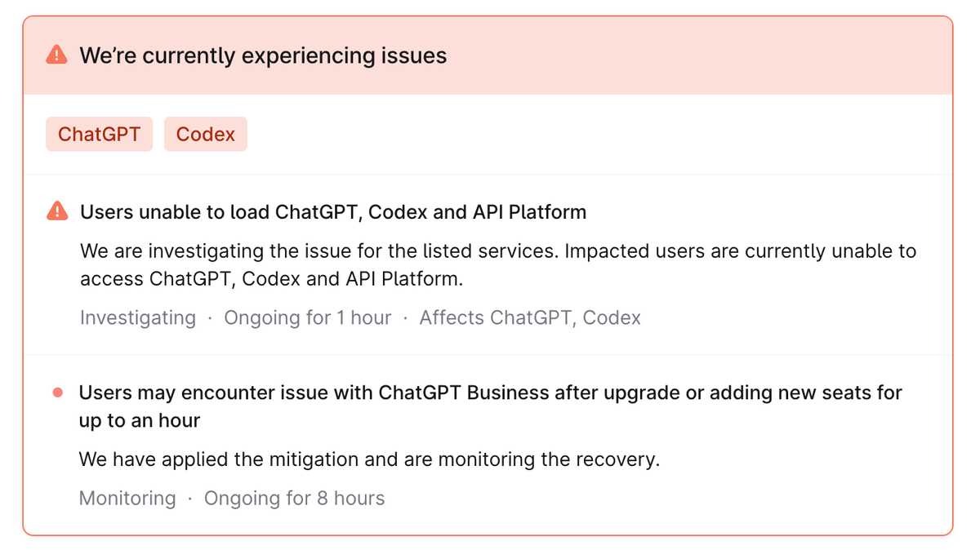Click the red dot beside the ChatGPT Business incident

(x=57, y=393)
